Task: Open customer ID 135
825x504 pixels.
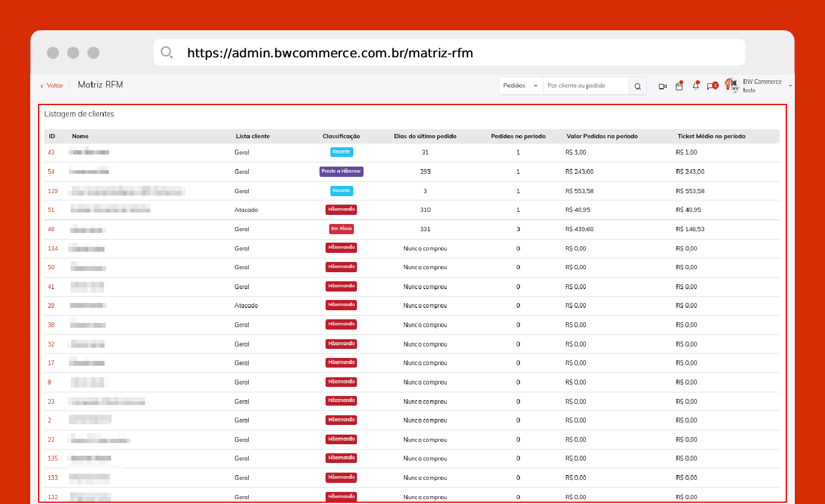Action: coord(53,458)
